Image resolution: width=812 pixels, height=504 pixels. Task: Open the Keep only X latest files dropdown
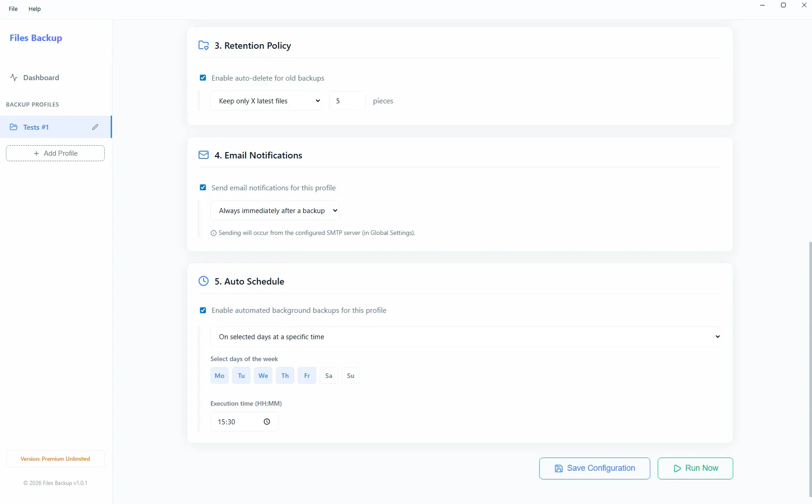266,101
